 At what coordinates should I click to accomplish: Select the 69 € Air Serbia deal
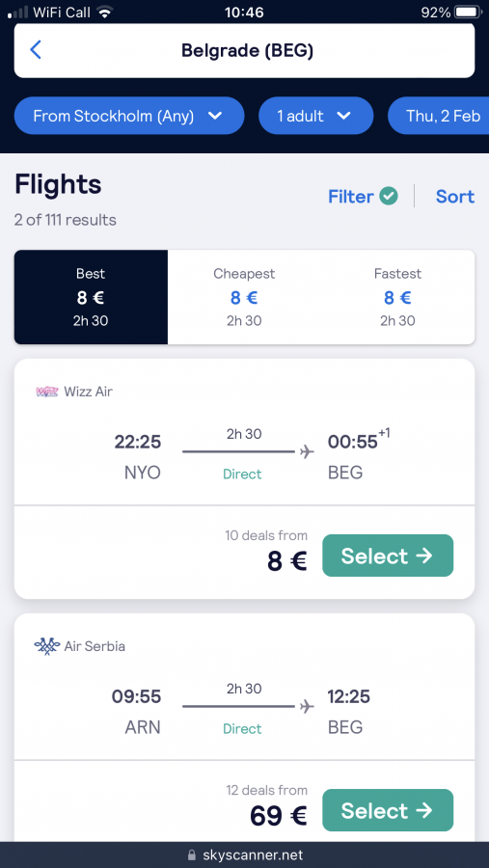(388, 810)
